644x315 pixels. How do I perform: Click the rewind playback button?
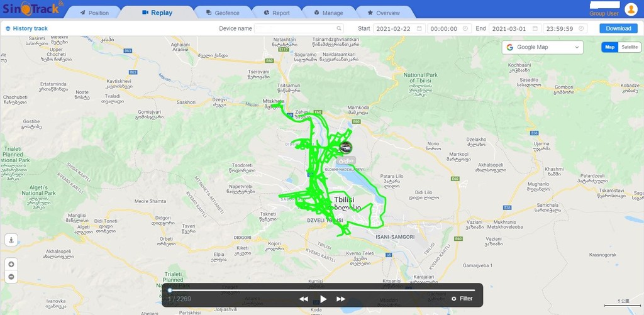304,299
